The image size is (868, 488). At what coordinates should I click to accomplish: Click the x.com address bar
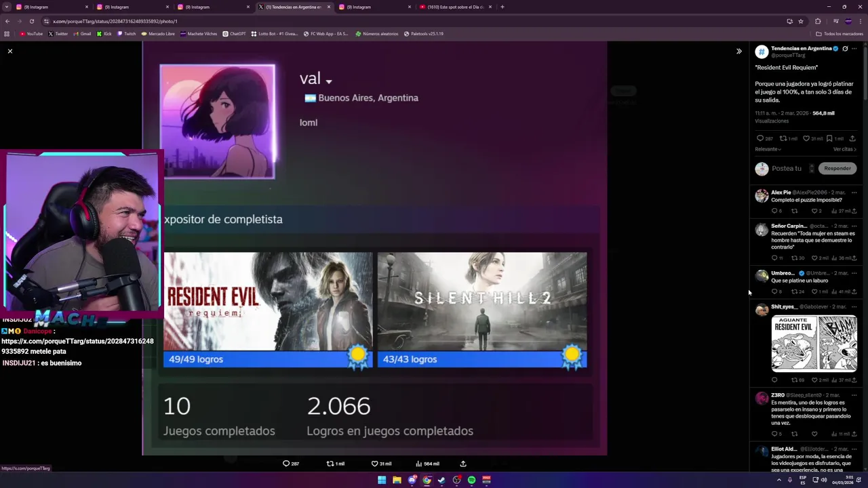click(407, 21)
